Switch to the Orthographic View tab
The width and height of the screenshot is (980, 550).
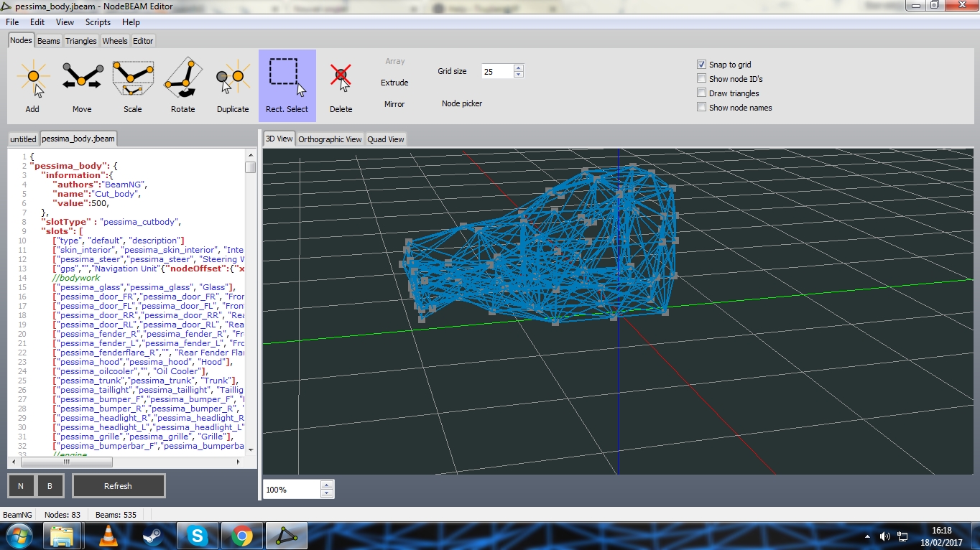pos(330,139)
